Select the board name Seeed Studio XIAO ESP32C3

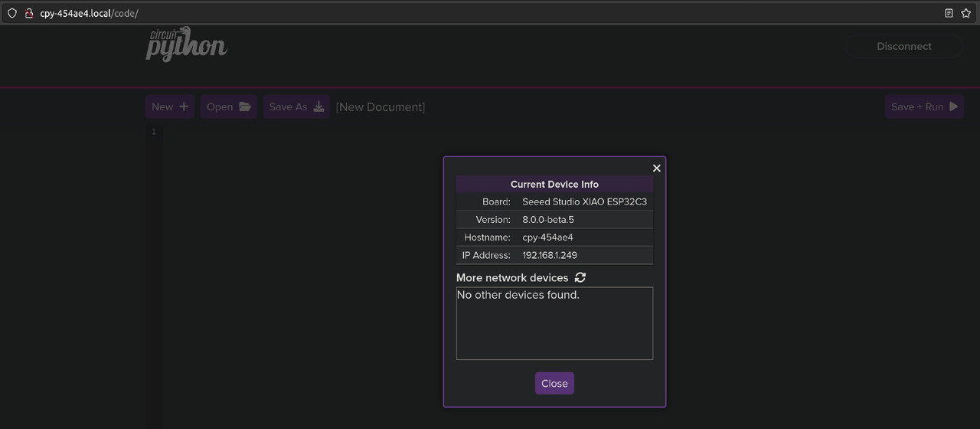click(x=584, y=201)
